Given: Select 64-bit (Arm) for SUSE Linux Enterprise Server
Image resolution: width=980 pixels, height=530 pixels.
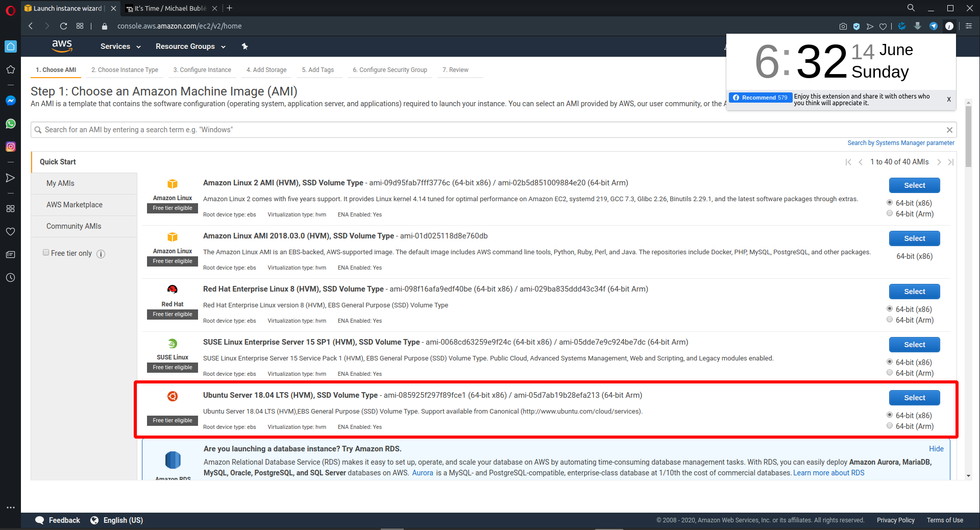Looking at the screenshot, I should point(890,373).
